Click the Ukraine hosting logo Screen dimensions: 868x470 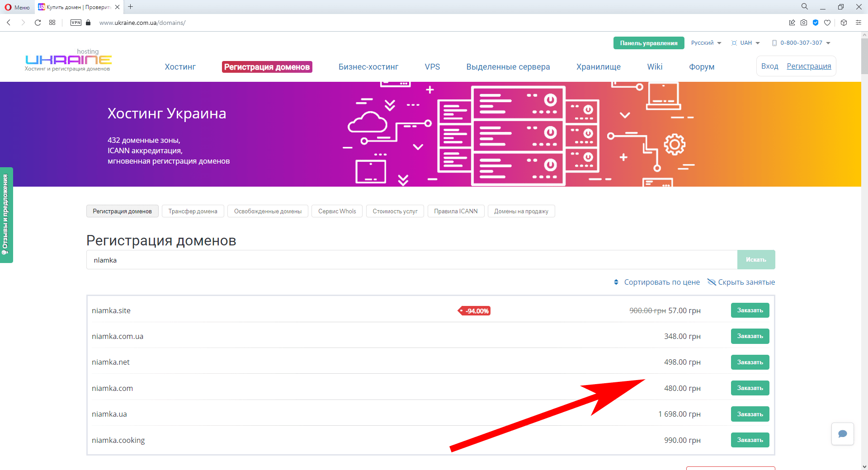(68, 60)
